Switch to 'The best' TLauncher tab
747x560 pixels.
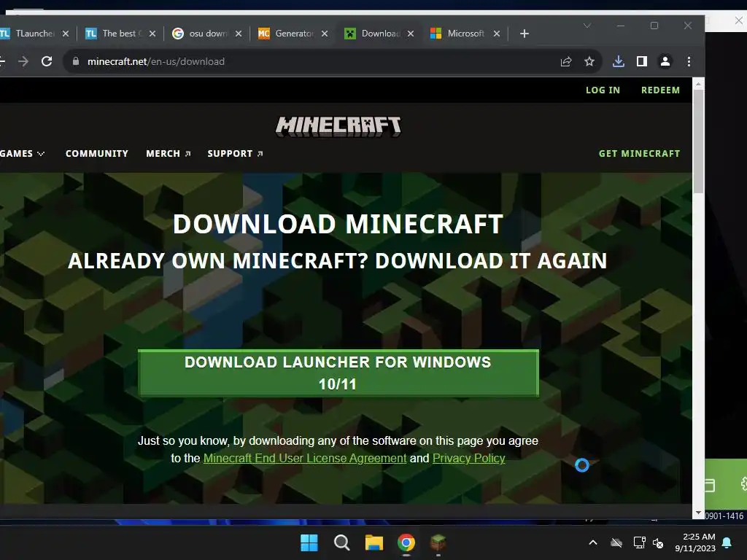[x=115, y=34]
